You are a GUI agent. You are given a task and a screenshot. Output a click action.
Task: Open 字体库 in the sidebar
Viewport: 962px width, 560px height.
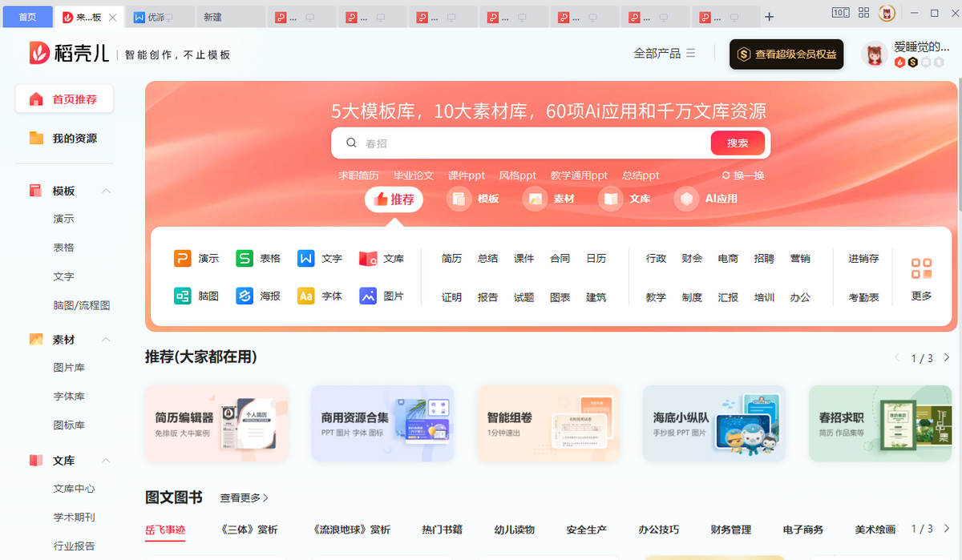(x=69, y=396)
